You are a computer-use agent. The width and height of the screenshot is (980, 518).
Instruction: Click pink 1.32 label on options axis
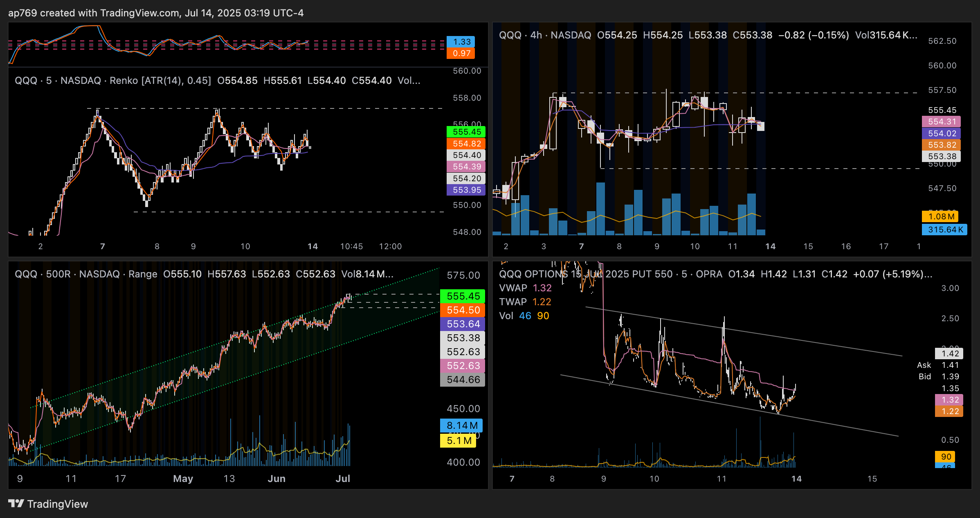point(949,400)
